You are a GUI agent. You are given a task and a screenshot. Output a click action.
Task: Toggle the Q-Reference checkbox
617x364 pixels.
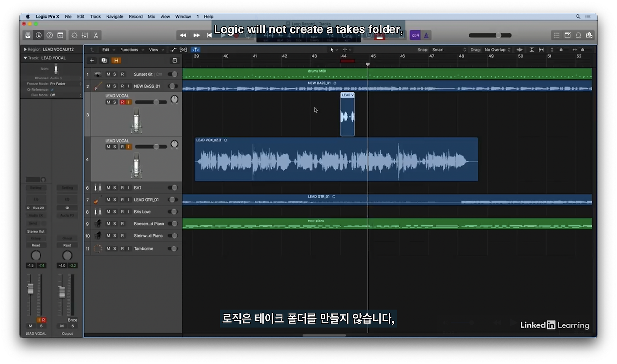pos(52,90)
